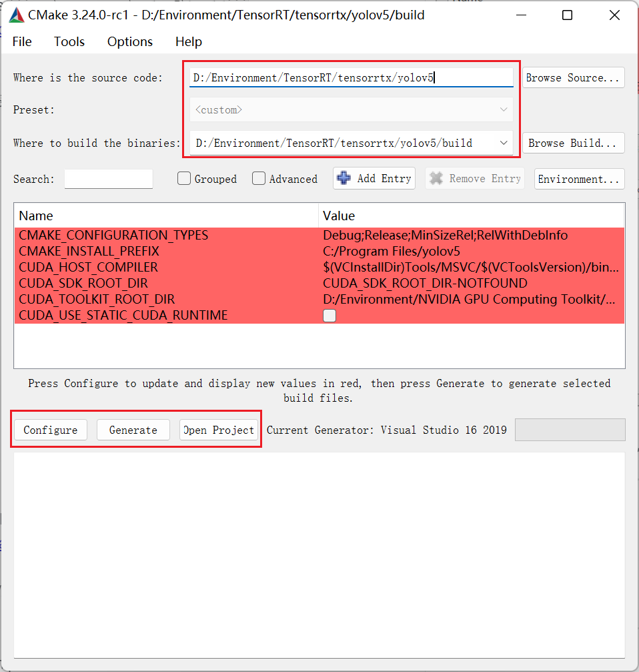Click the NVIDIA GPU Computing Toolkit value
This screenshot has width=639, height=672.
(470, 299)
